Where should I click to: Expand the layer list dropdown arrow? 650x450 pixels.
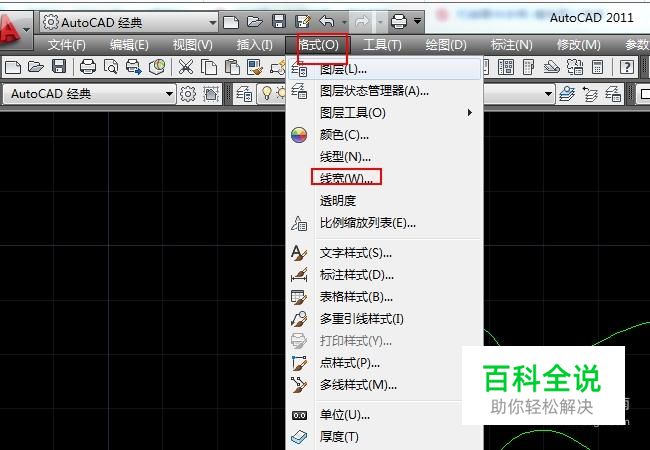coord(548,94)
